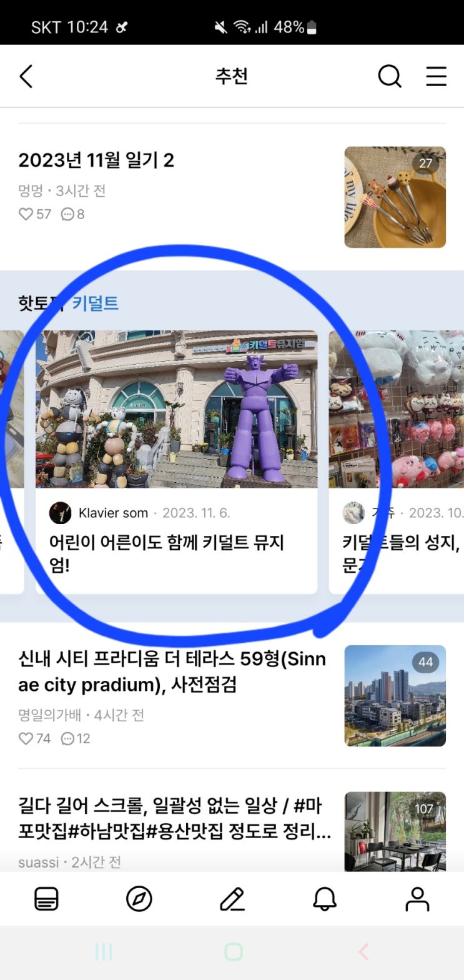
Task: Tap the compass explore icon
Action: [x=139, y=899]
